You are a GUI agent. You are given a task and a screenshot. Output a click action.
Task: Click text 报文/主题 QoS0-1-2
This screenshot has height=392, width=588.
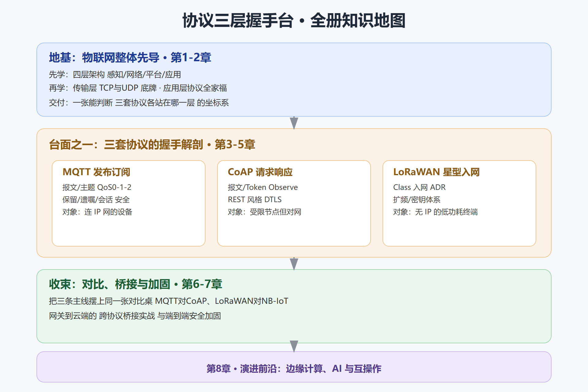pos(97,187)
